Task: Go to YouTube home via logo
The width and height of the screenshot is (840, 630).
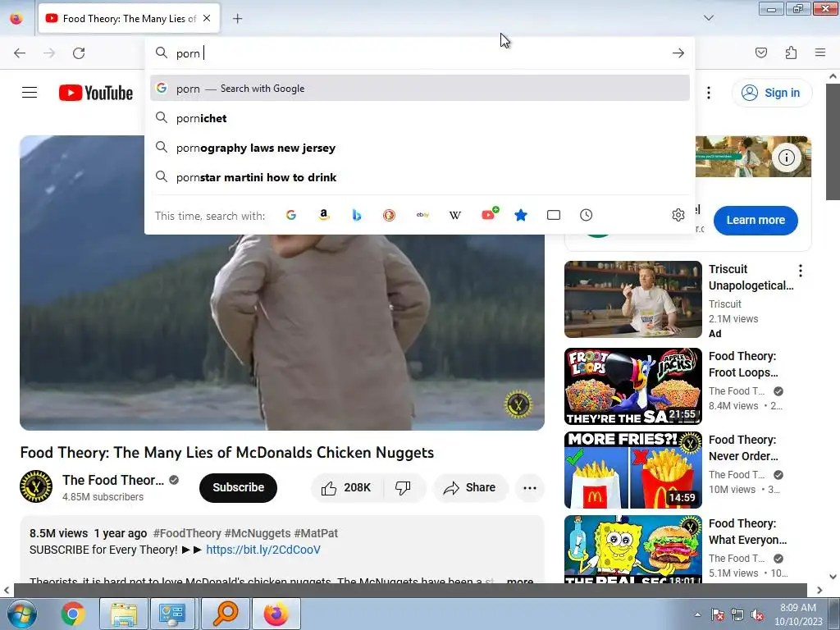Action: tap(96, 93)
